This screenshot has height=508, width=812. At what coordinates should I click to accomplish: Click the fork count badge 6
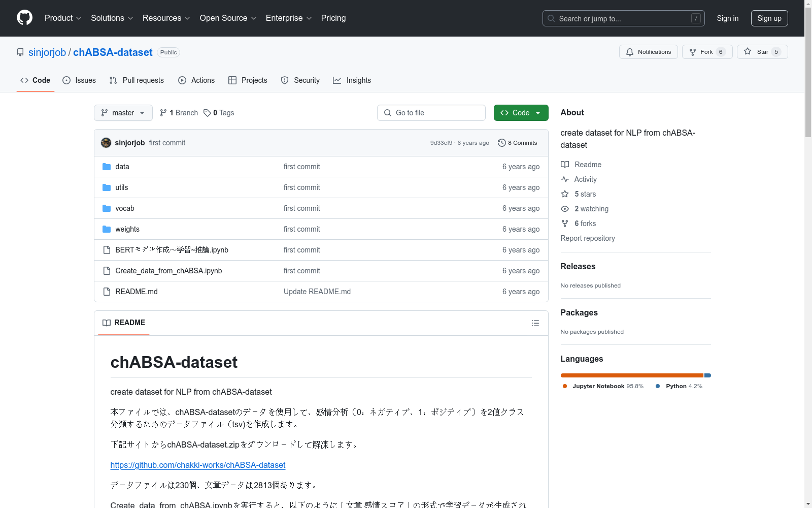721,52
